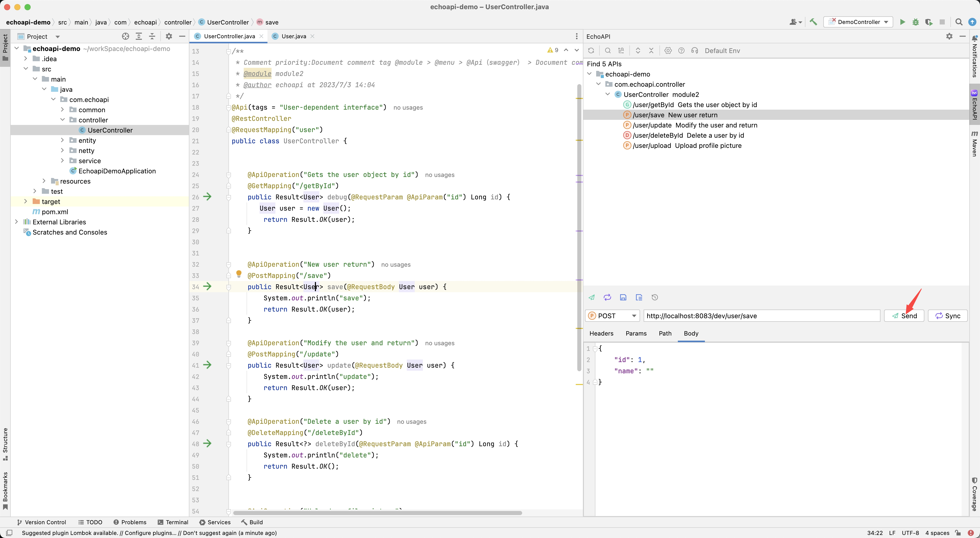
Task: Click the document list icon next to save
Action: click(639, 297)
